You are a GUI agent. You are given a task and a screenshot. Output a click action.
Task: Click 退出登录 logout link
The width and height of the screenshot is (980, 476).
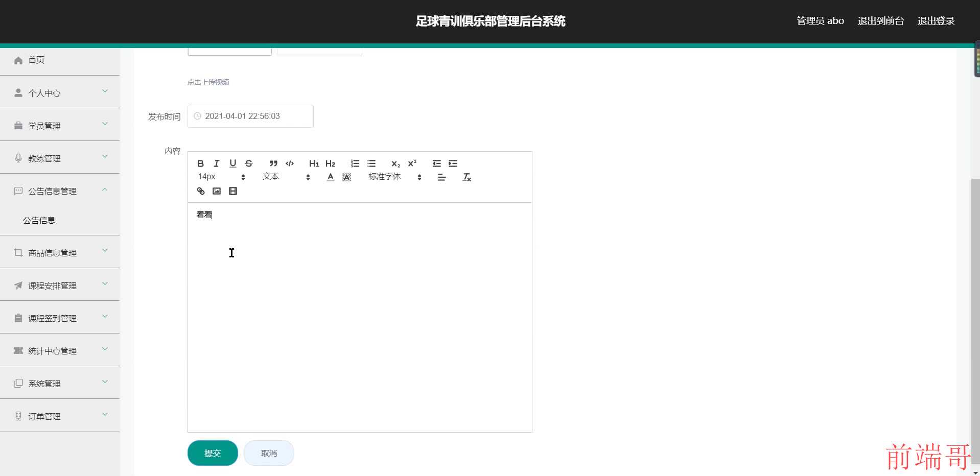pos(936,21)
